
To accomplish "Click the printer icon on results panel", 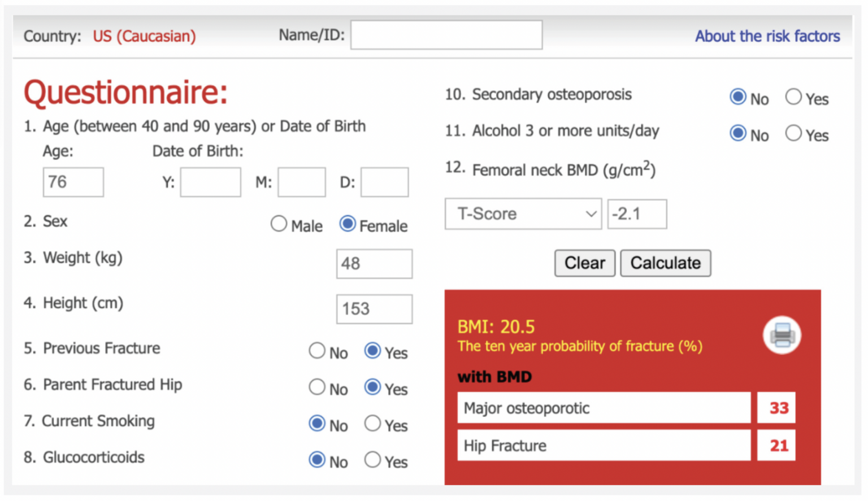I will 782,335.
